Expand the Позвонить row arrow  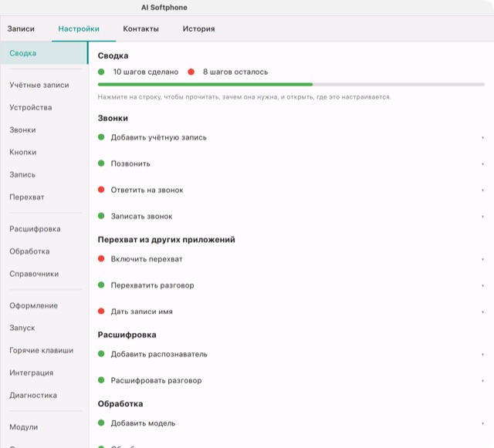click(x=482, y=163)
